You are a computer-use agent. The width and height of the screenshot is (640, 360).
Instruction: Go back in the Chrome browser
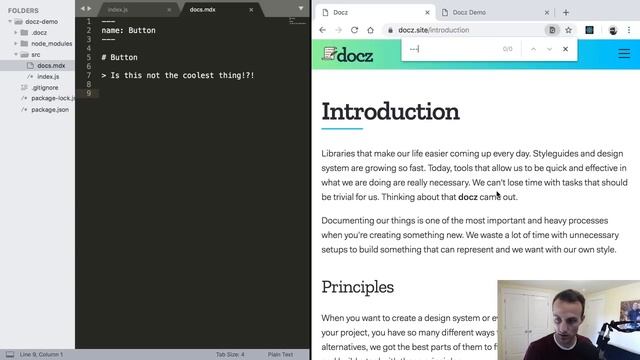click(x=322, y=30)
